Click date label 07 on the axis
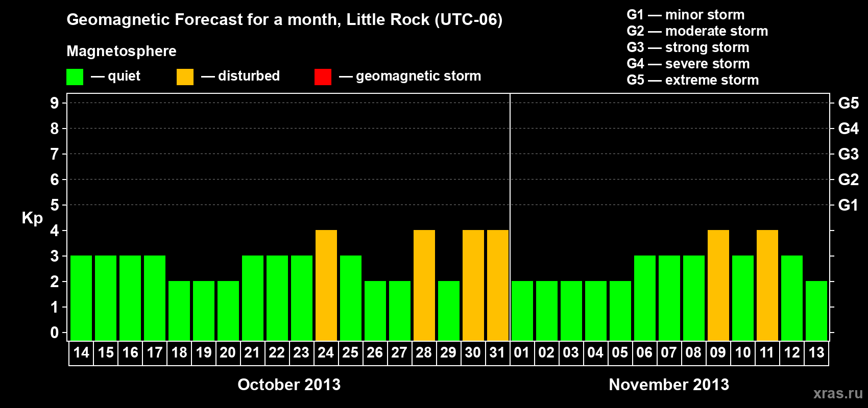The width and height of the screenshot is (868, 408). [669, 352]
